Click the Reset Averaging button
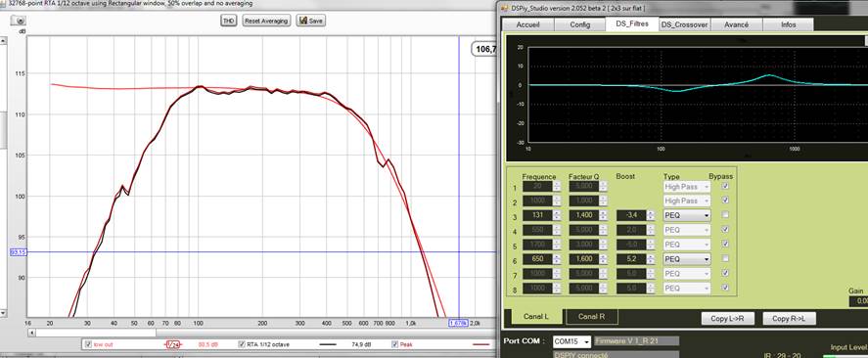This screenshot has width=868, height=358. click(x=267, y=21)
